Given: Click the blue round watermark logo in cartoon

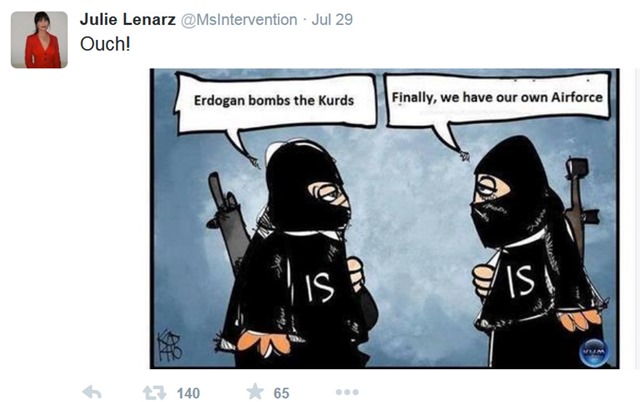Looking at the screenshot, I should point(593,352).
